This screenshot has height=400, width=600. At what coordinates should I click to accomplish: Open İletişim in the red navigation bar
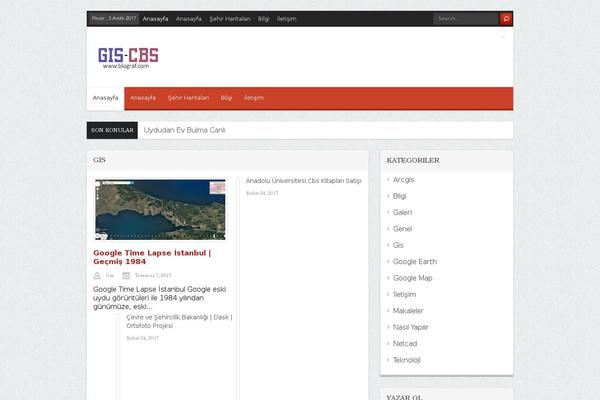[x=254, y=98]
